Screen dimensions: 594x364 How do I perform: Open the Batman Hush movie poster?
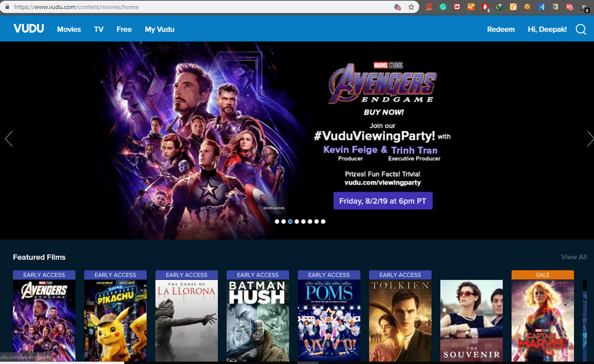pyautogui.click(x=258, y=320)
